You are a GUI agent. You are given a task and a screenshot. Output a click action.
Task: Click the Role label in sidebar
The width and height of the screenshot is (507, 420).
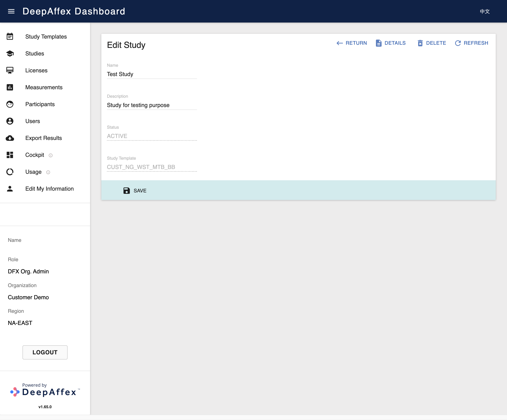[x=13, y=259]
